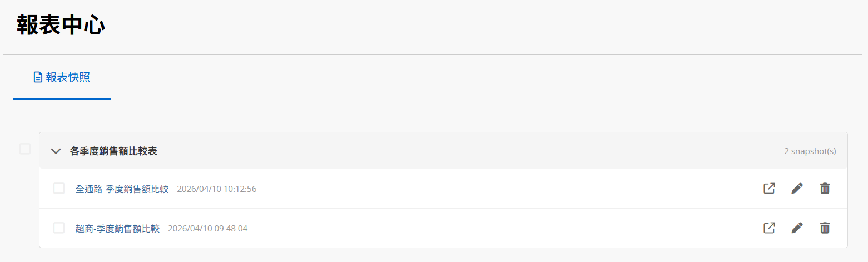Click pencil edit icon for 全通路-季度銷售額比較
The width and height of the screenshot is (868, 262).
click(x=797, y=189)
